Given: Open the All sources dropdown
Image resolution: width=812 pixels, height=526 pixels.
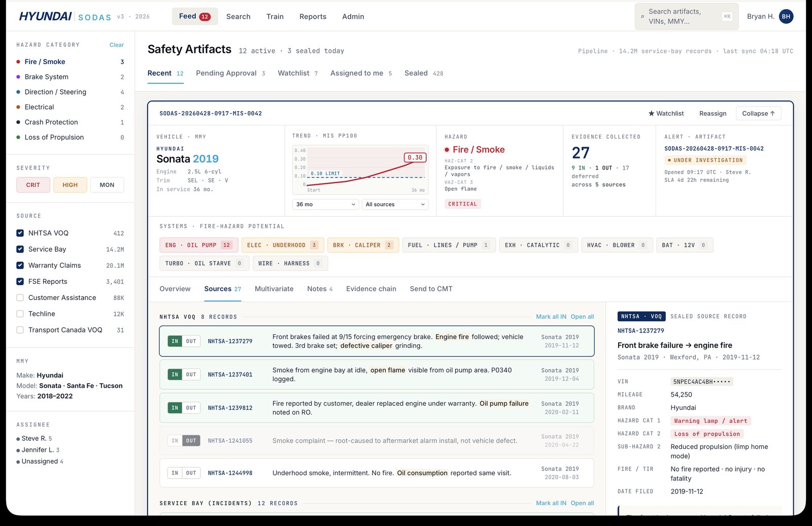Looking at the screenshot, I should (395, 204).
